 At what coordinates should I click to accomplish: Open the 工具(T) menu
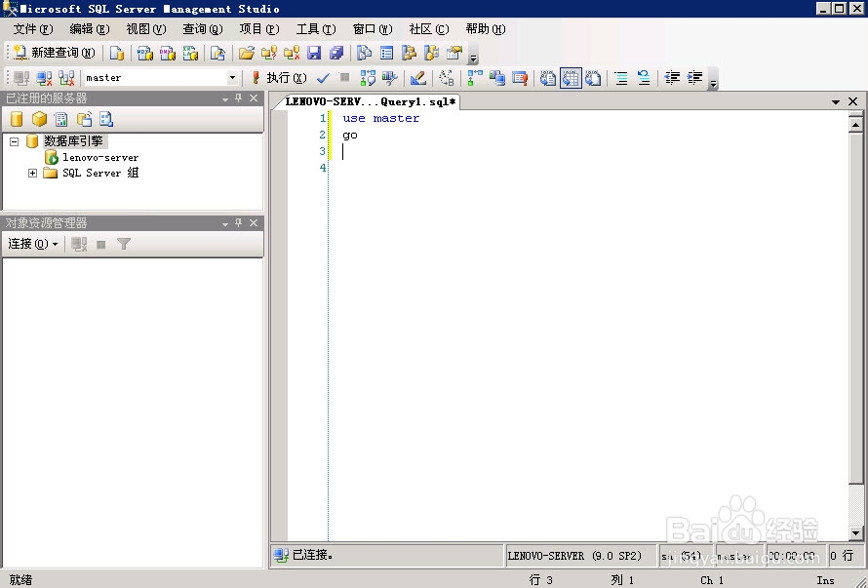click(x=316, y=29)
